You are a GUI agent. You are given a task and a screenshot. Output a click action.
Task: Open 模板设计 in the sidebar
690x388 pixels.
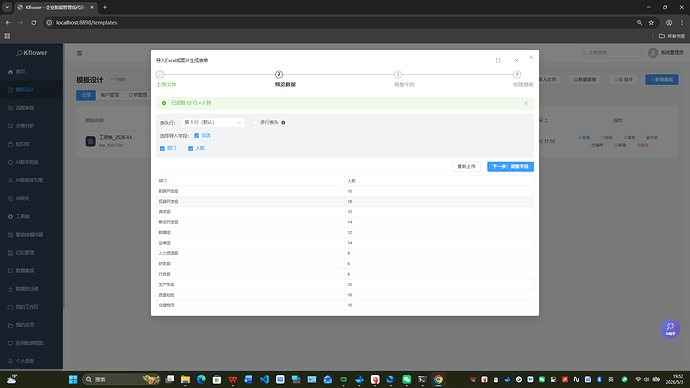pos(31,90)
